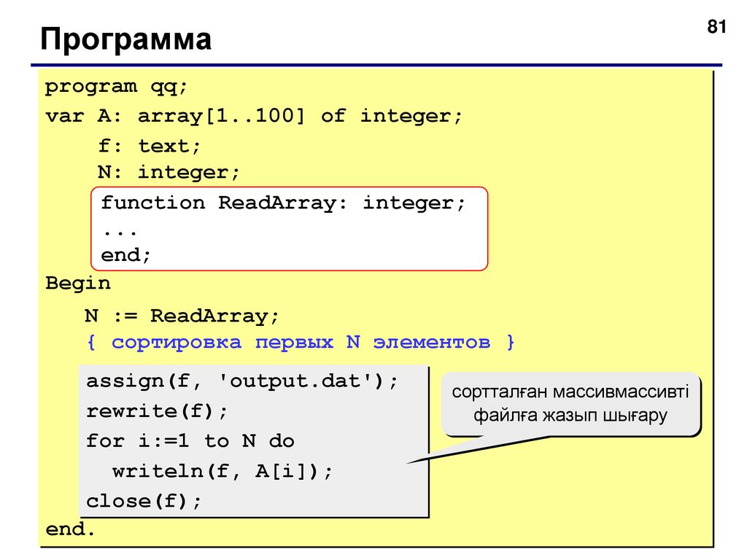Click the line "rewrite(f);"
This screenshot has width=747, height=560.
[x=157, y=411]
